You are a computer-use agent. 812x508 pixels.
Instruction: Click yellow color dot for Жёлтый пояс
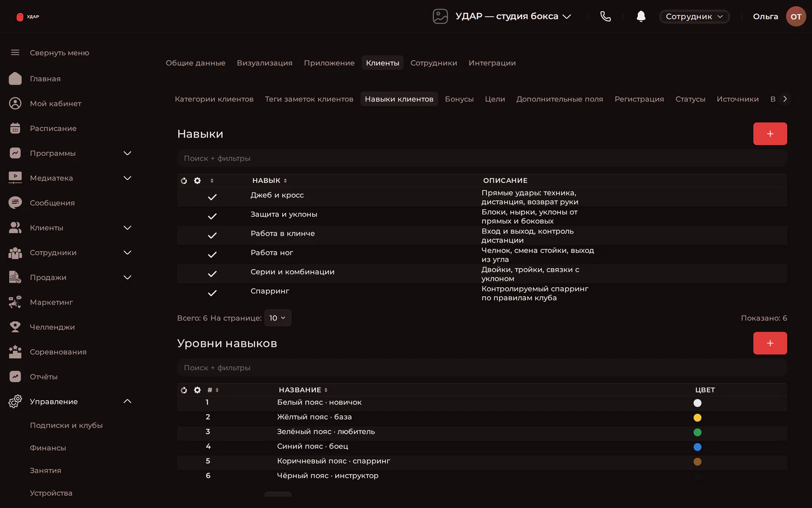(697, 418)
